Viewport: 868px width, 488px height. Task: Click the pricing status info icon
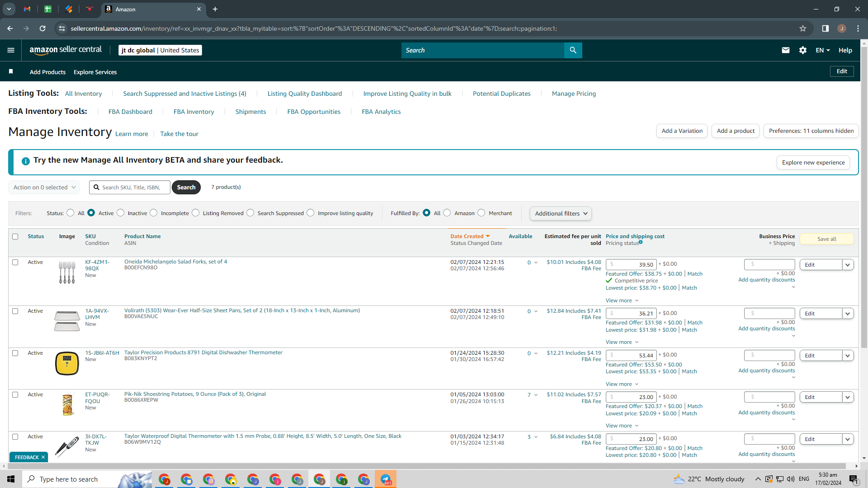[641, 242]
